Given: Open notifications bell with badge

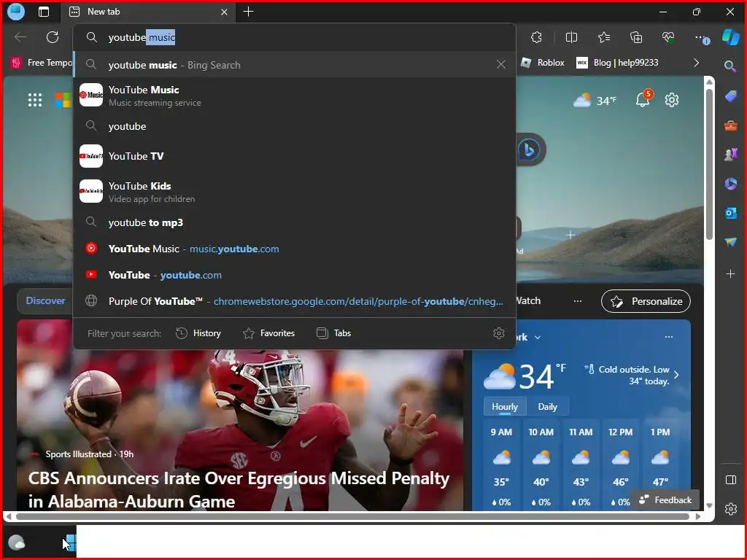Looking at the screenshot, I should [643, 98].
